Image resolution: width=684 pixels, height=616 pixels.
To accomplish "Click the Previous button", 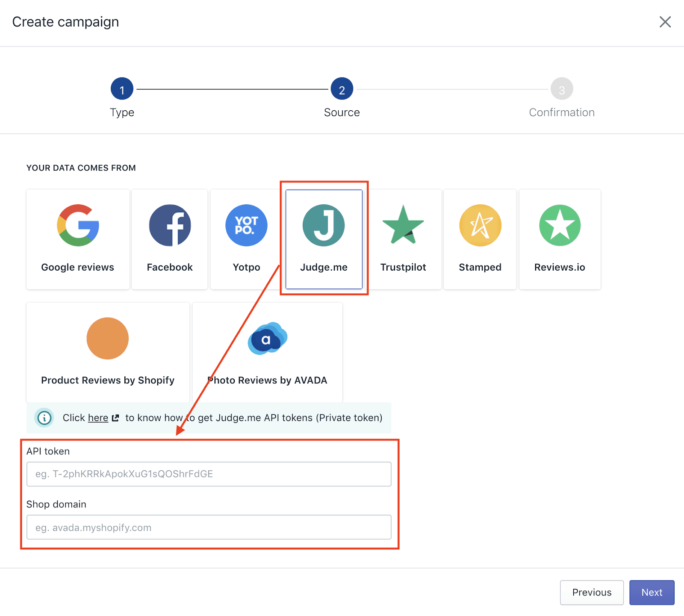I will [x=592, y=592].
